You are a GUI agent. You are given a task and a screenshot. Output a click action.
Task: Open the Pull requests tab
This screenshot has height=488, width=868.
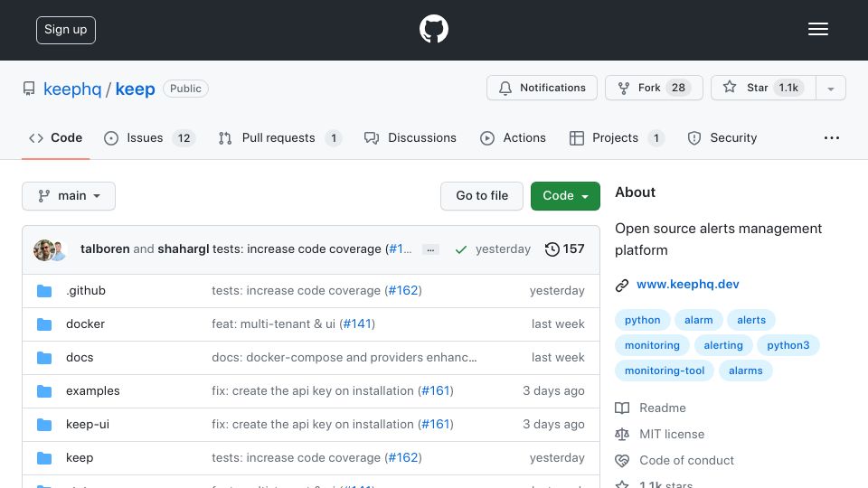pyautogui.click(x=279, y=137)
